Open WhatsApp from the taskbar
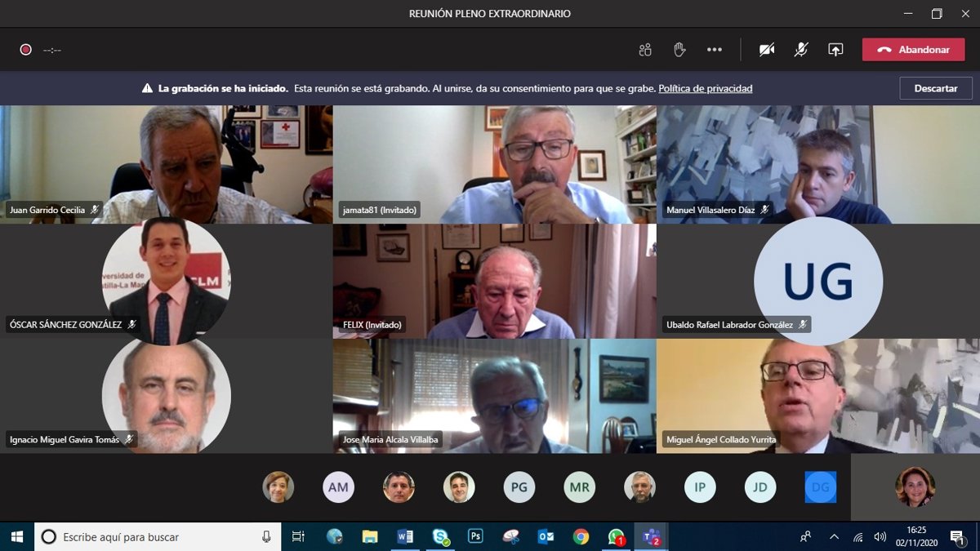 click(x=616, y=536)
